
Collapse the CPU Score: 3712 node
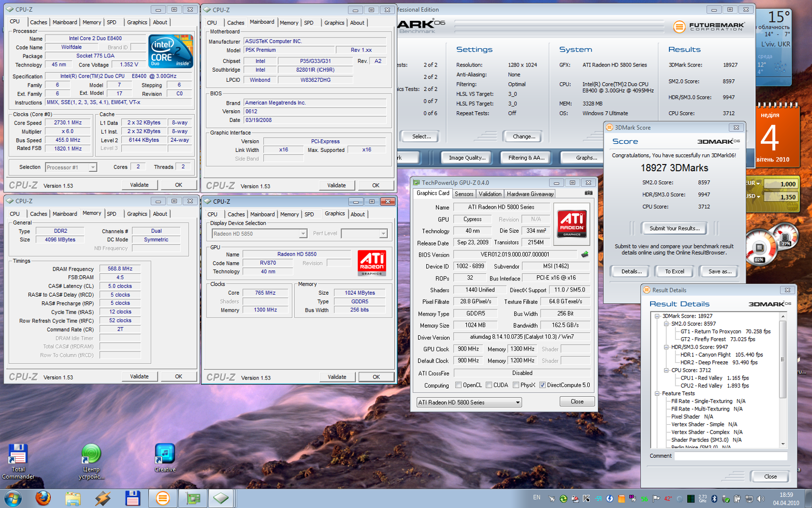click(x=666, y=370)
